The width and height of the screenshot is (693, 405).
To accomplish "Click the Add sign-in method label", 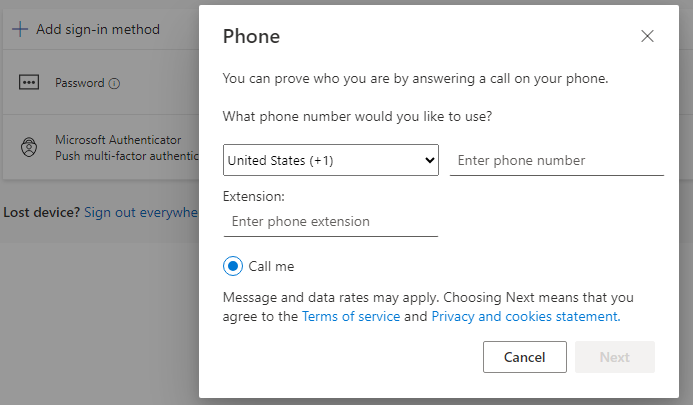I will tap(97, 29).
